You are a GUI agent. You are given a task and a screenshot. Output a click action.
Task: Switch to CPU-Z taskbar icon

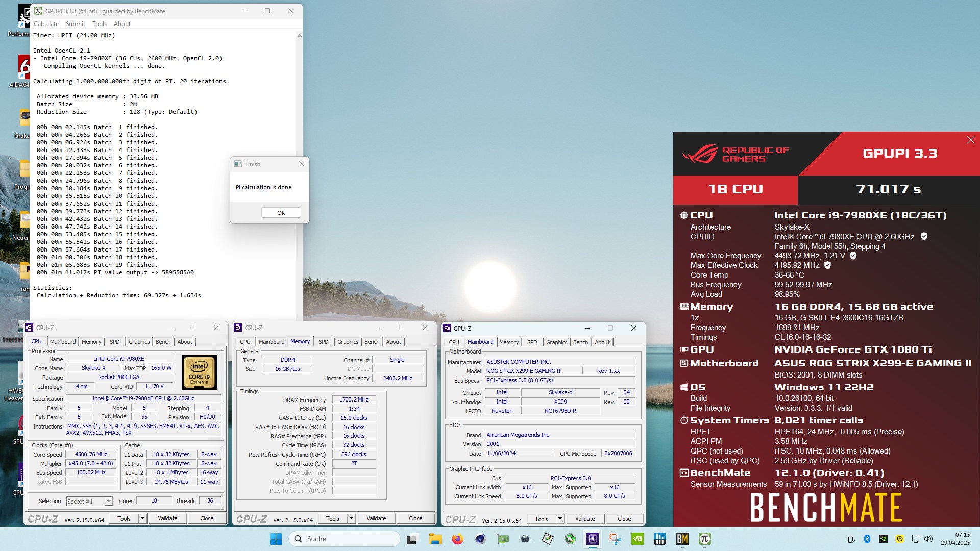point(592,539)
